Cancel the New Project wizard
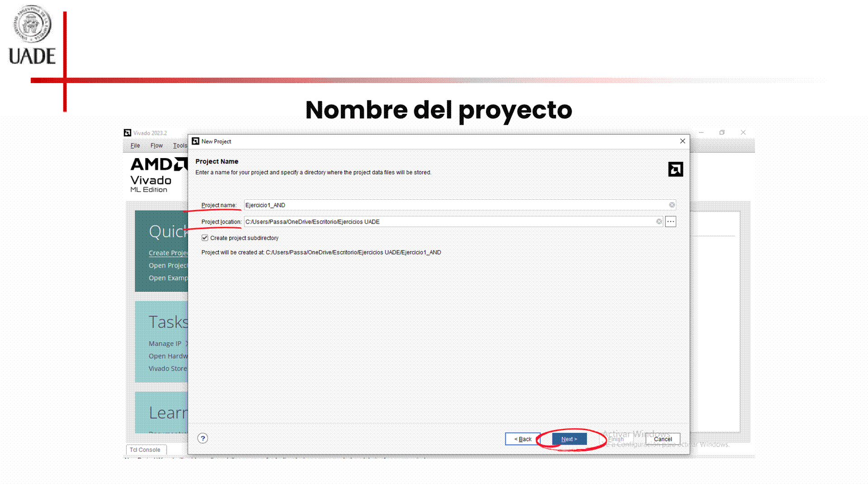Screen dimensions: 868x488 click(x=662, y=439)
